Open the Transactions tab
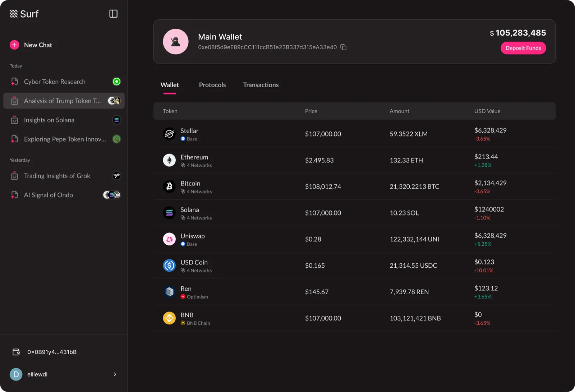This screenshot has width=575, height=392. (x=261, y=85)
